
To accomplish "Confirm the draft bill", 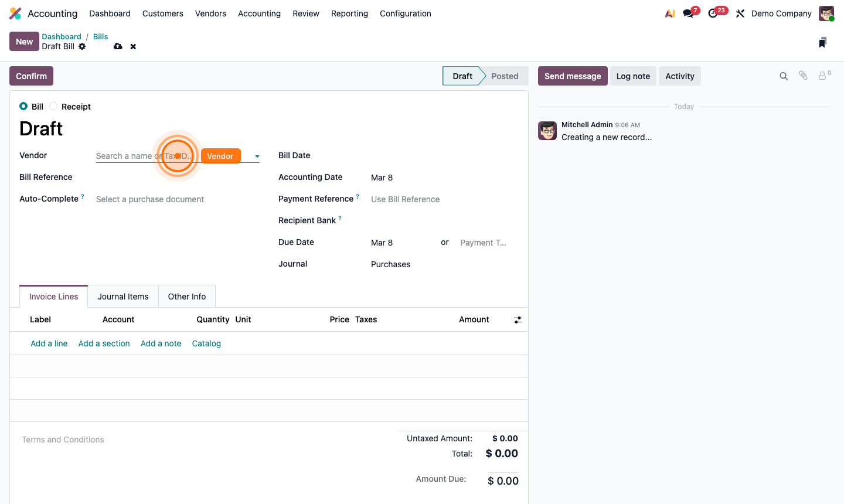I will click(30, 76).
